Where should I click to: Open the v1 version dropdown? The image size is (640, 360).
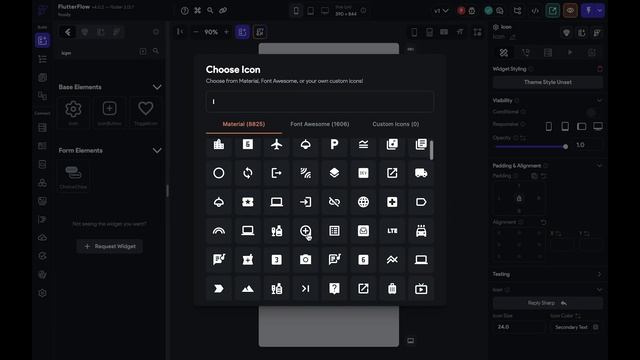coord(441,11)
